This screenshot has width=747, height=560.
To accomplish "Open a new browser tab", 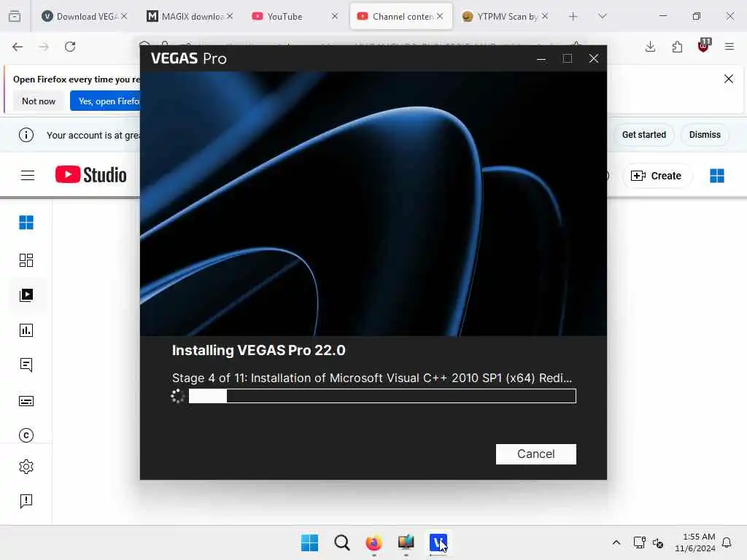I will (x=573, y=17).
